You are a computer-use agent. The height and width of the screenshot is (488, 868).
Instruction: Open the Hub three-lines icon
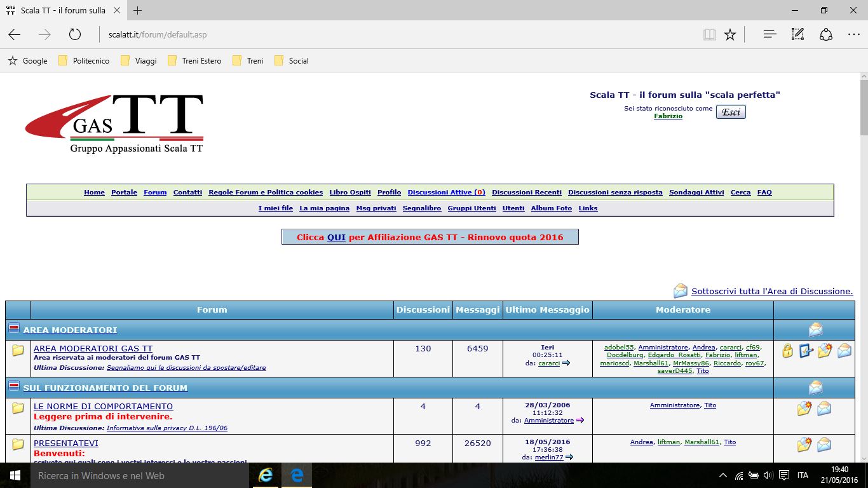[770, 34]
